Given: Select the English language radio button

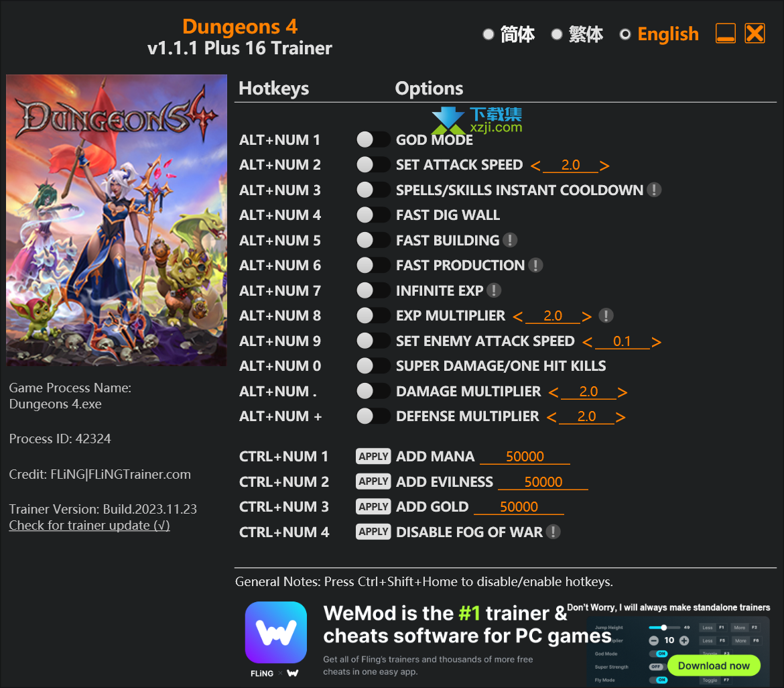Looking at the screenshot, I should point(625,34).
